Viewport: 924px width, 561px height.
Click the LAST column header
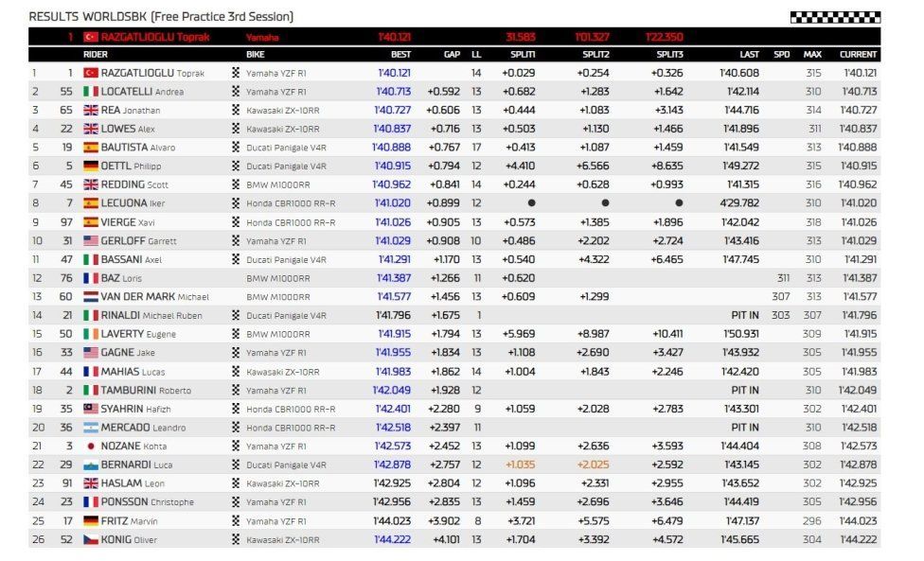[750, 54]
